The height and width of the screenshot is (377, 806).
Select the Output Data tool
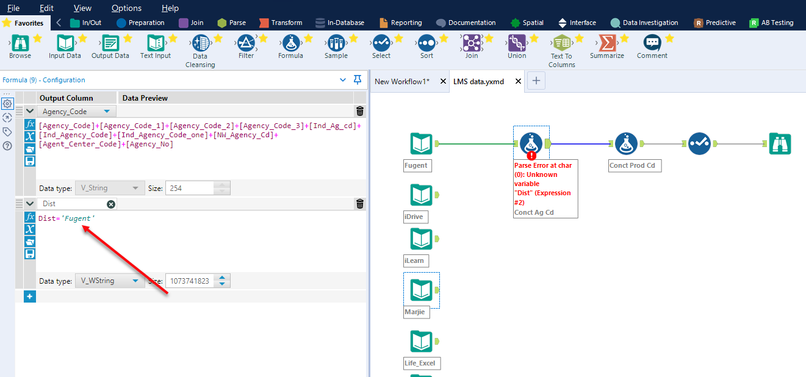tap(110, 43)
